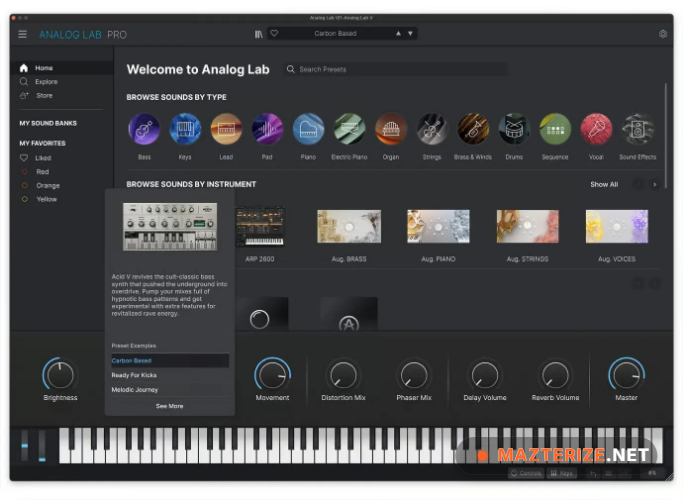Viewport: 683px width, 500px height.
Task: Click the pitch bend wheel strip
Action: (x=25, y=445)
